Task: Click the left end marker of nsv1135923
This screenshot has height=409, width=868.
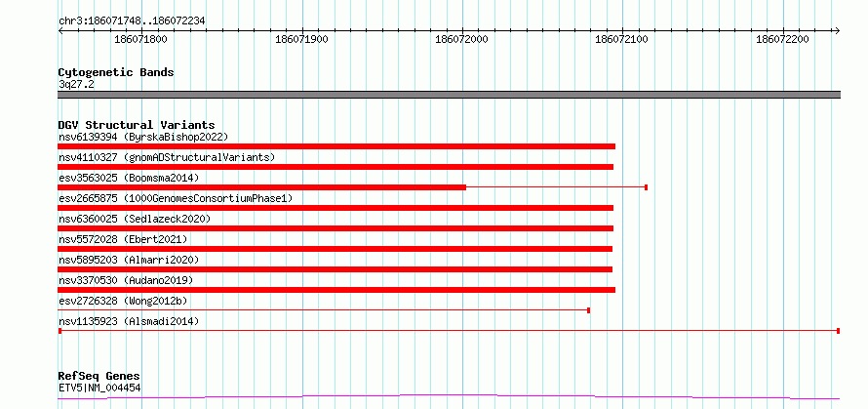Action: (x=59, y=331)
